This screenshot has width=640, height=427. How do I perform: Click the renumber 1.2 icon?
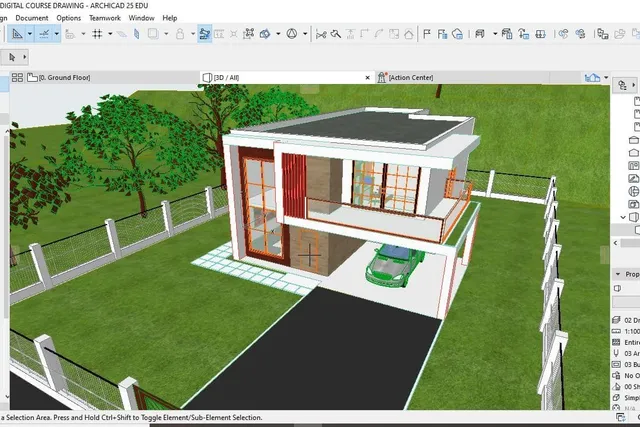219,34
